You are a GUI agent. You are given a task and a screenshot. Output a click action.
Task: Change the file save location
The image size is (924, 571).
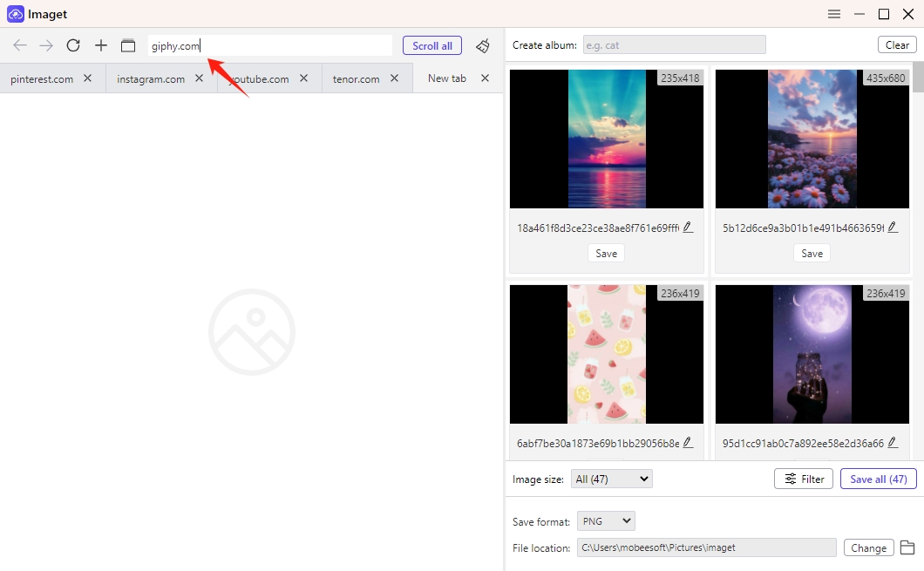pyautogui.click(x=868, y=547)
